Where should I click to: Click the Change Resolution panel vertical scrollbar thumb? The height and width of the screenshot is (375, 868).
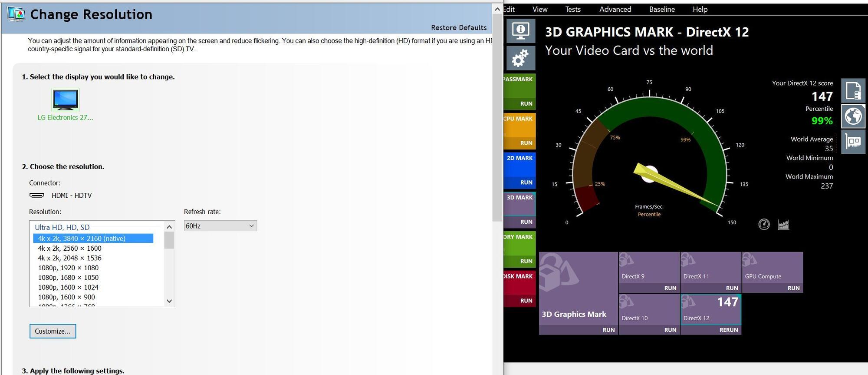(x=497, y=117)
